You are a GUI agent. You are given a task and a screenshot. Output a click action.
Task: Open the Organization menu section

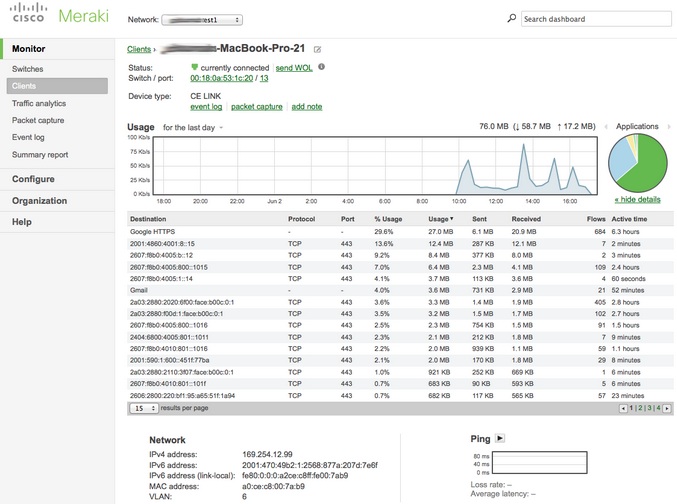39,200
